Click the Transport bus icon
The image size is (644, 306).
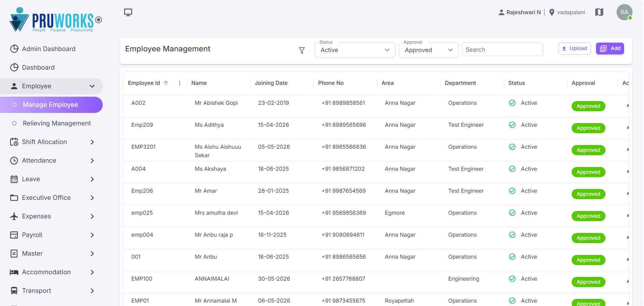point(14,290)
